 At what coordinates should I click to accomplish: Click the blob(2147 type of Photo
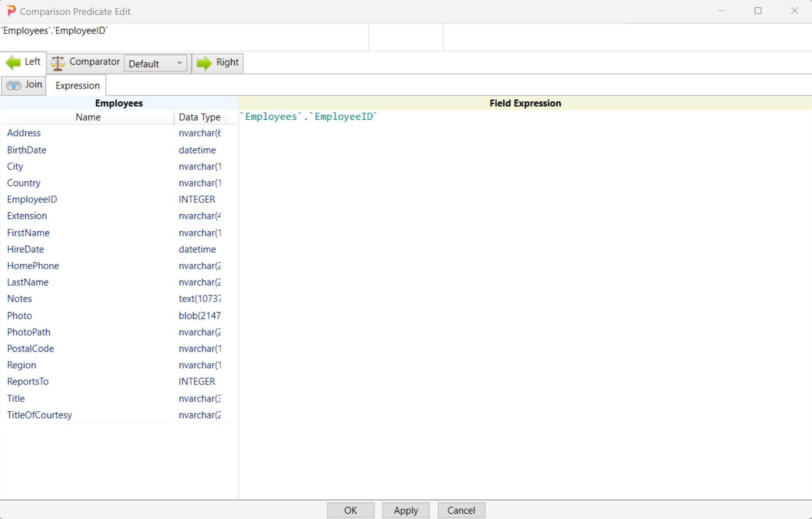click(199, 316)
